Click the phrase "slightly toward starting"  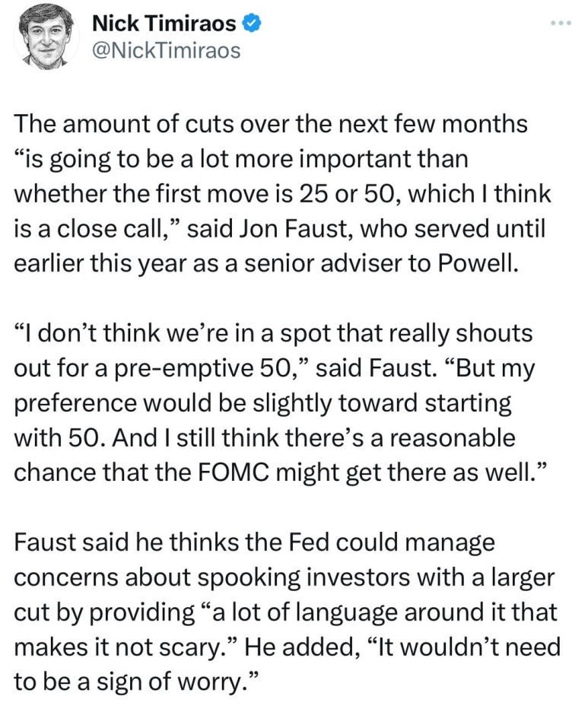click(x=382, y=403)
